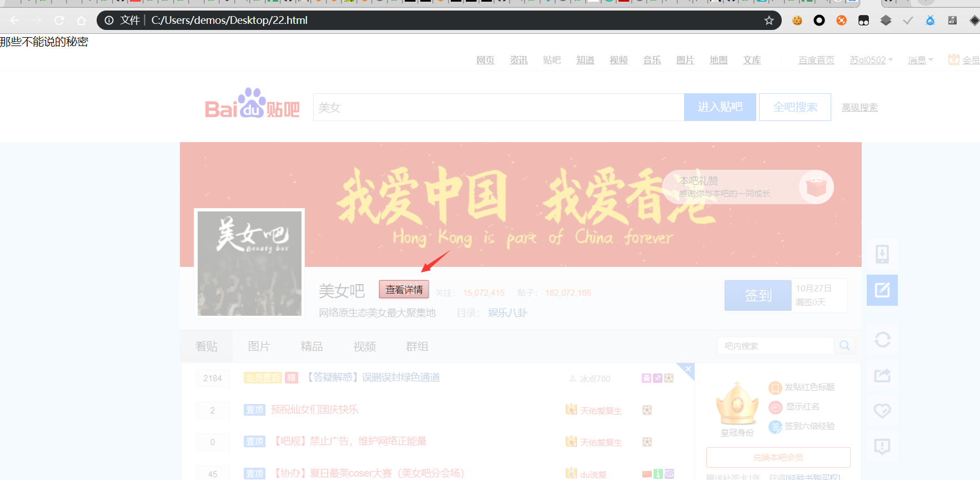Open author 冰点780 profile
980x480 pixels.
[595, 378]
